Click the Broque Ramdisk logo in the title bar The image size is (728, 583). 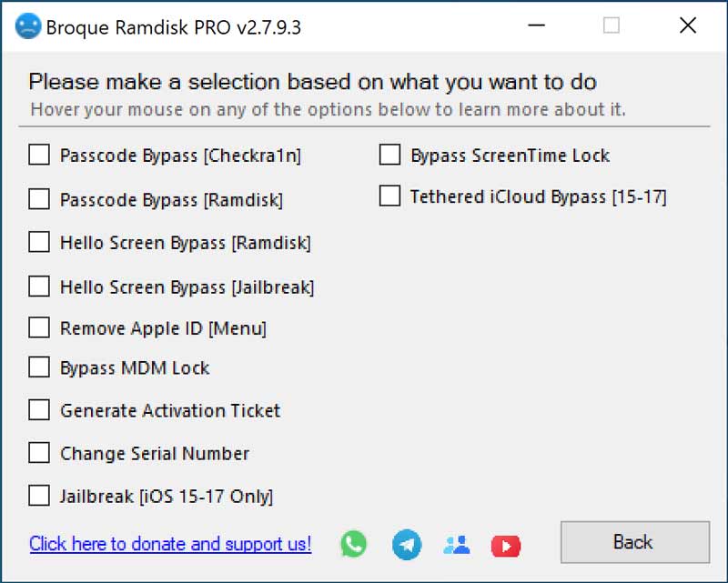pyautogui.click(x=27, y=25)
